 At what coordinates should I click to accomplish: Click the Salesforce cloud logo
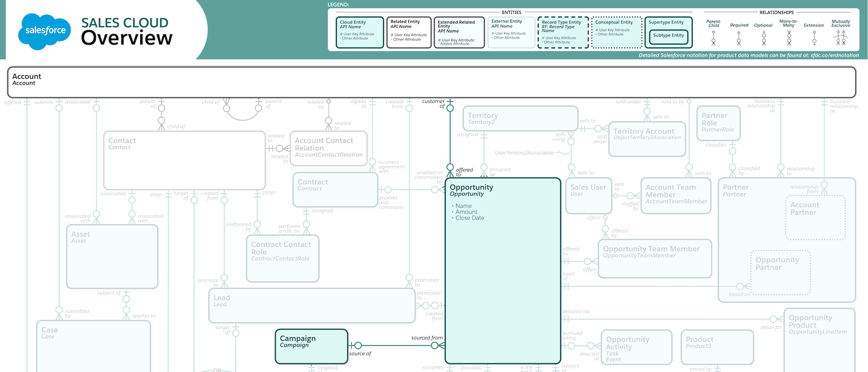click(x=45, y=31)
